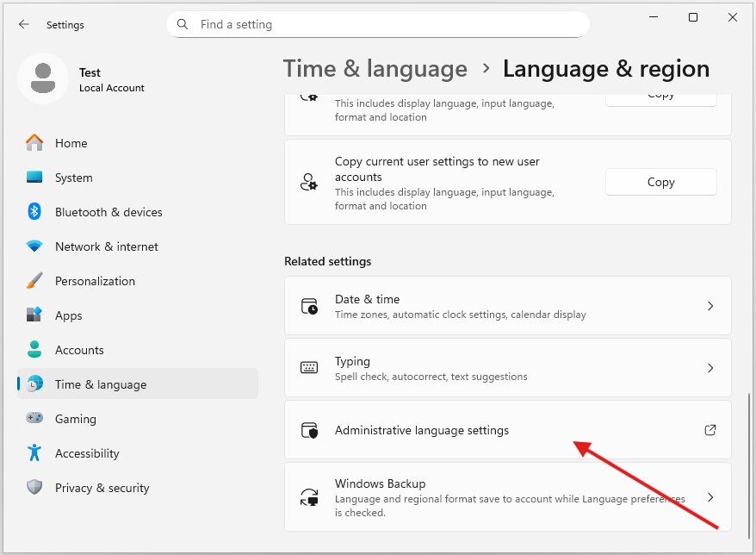This screenshot has width=756, height=555.
Task: Click the Bluetooth icon in sidebar
Action: coord(34,212)
